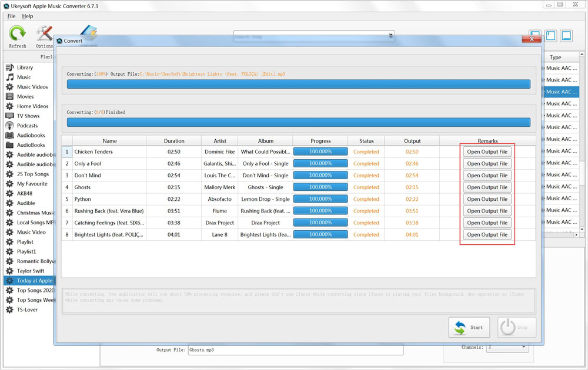
Task: Open output file for Catching Feelings
Action: point(487,223)
